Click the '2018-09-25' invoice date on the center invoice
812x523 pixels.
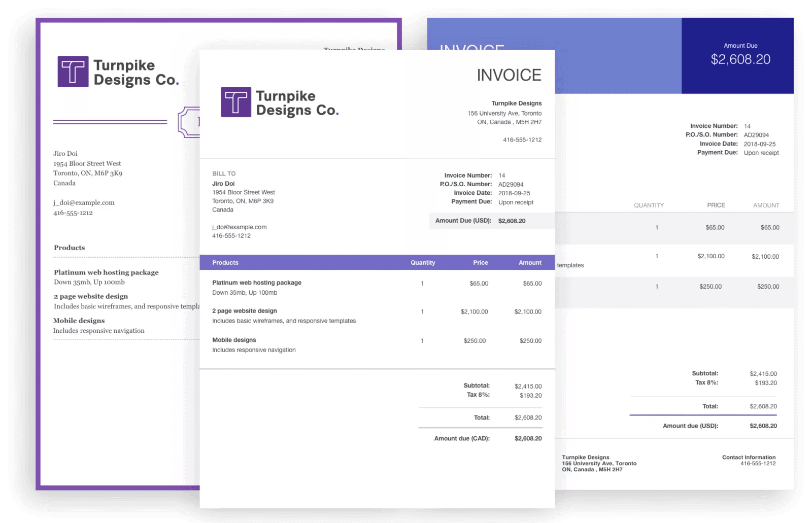514,193
